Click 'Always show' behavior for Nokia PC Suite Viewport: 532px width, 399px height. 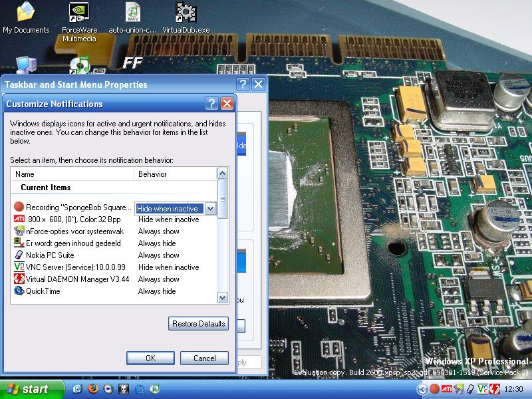(158, 255)
